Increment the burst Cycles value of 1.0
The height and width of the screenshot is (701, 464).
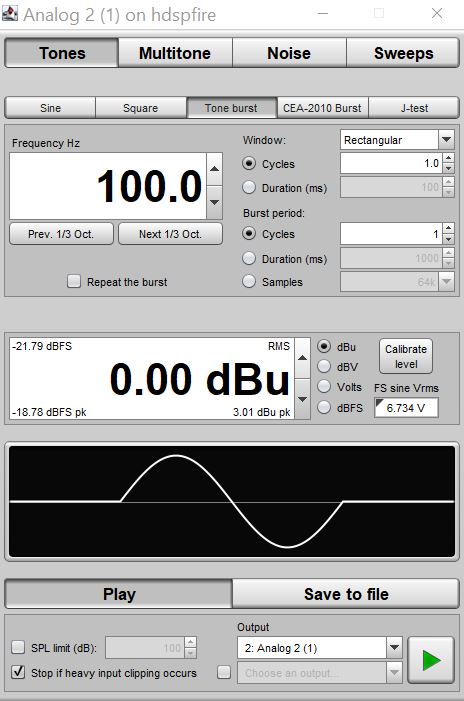point(448,158)
